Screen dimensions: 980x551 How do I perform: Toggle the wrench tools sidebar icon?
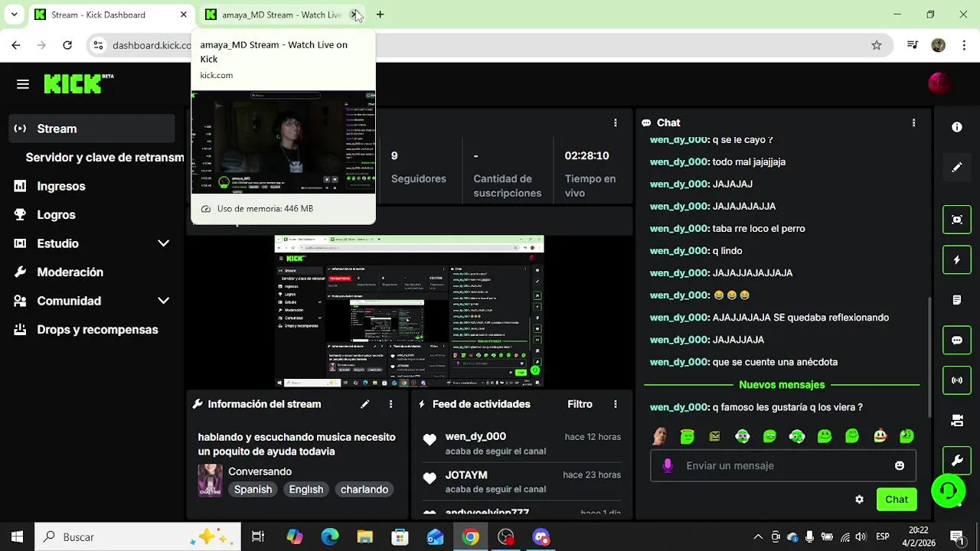tap(957, 461)
